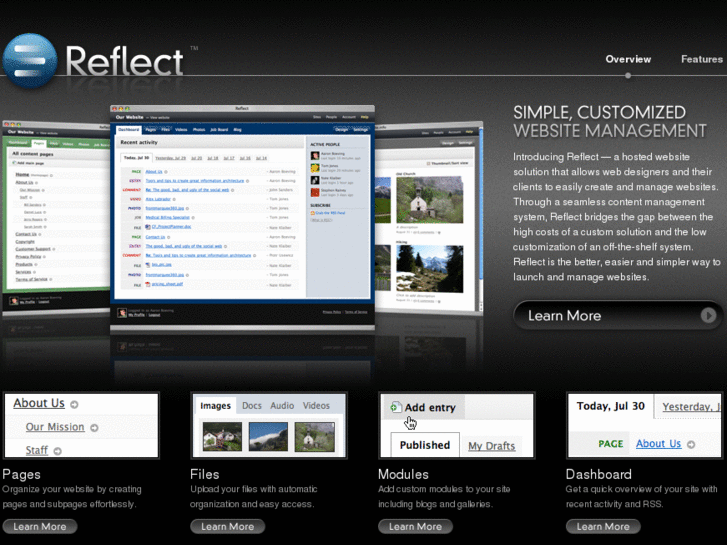Click the Modules heading
727x545 pixels.
(403, 474)
